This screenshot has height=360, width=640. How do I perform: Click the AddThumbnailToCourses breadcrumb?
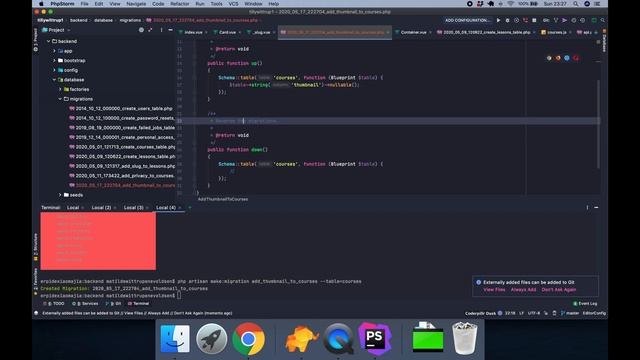[x=223, y=199]
